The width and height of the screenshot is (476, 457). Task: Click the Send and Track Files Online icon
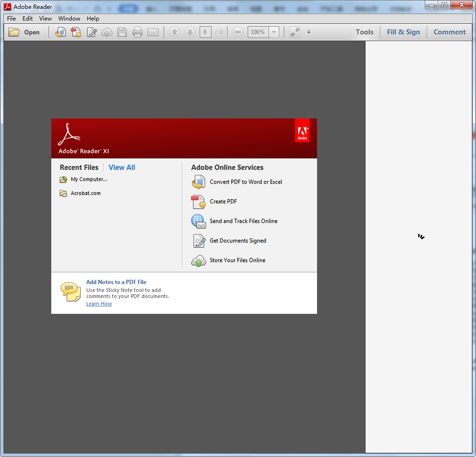click(x=199, y=221)
